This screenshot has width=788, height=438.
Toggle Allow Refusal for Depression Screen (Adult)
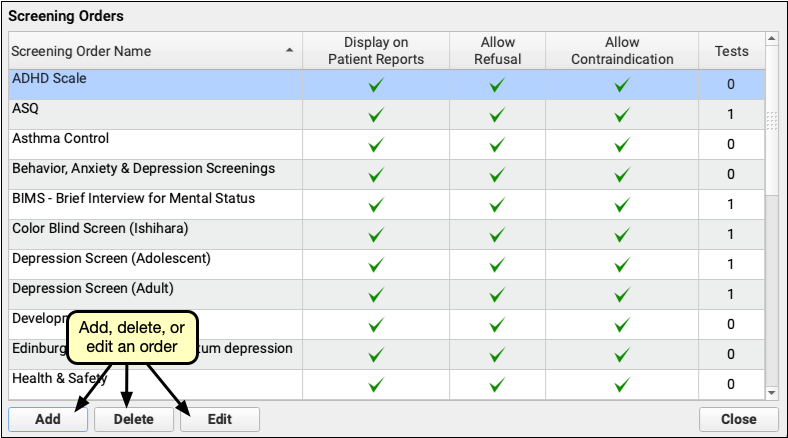497,295
